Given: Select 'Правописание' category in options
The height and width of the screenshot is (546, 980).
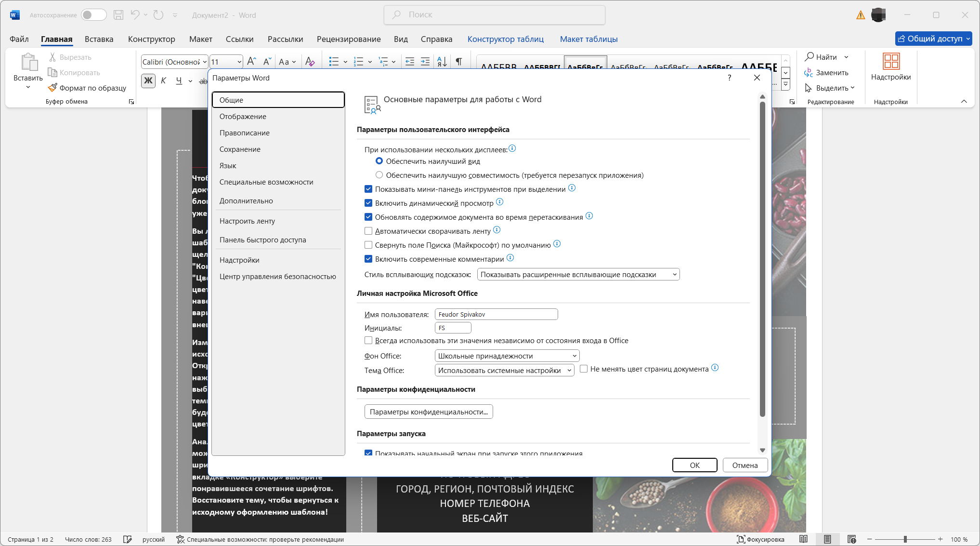Looking at the screenshot, I should [x=278, y=133].
